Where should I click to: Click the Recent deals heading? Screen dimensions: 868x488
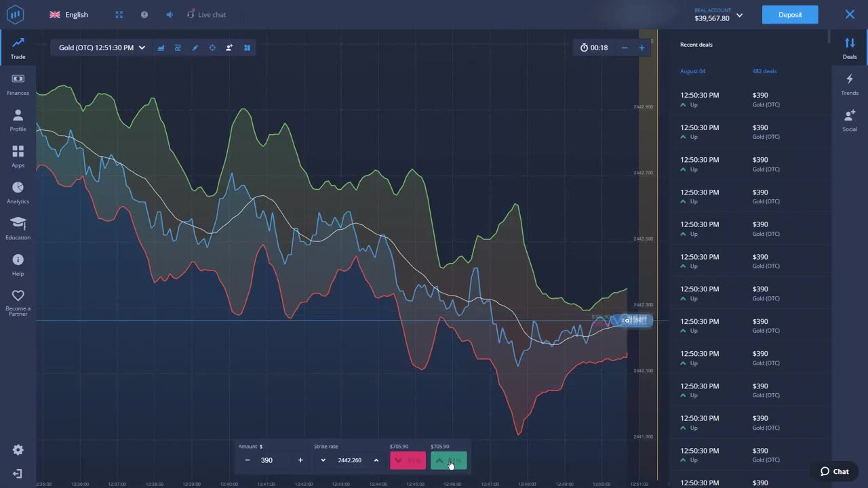[x=696, y=45]
